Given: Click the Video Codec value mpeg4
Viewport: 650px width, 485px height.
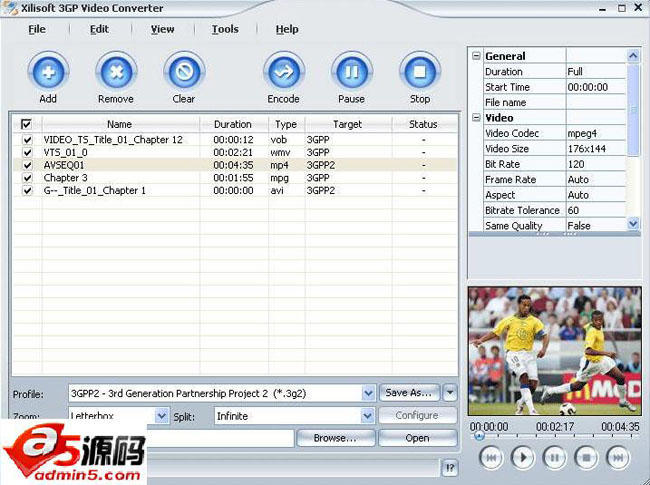Looking at the screenshot, I should [596, 133].
